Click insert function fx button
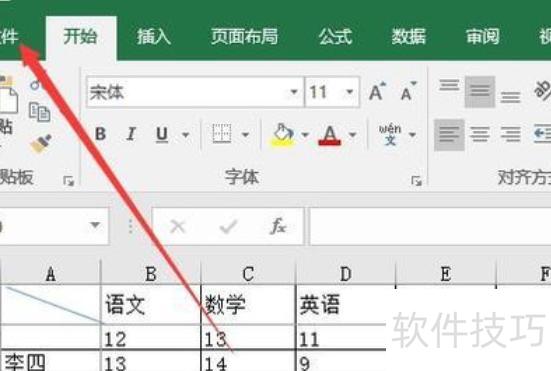Viewport: 551px width, 371px height. coord(278,226)
